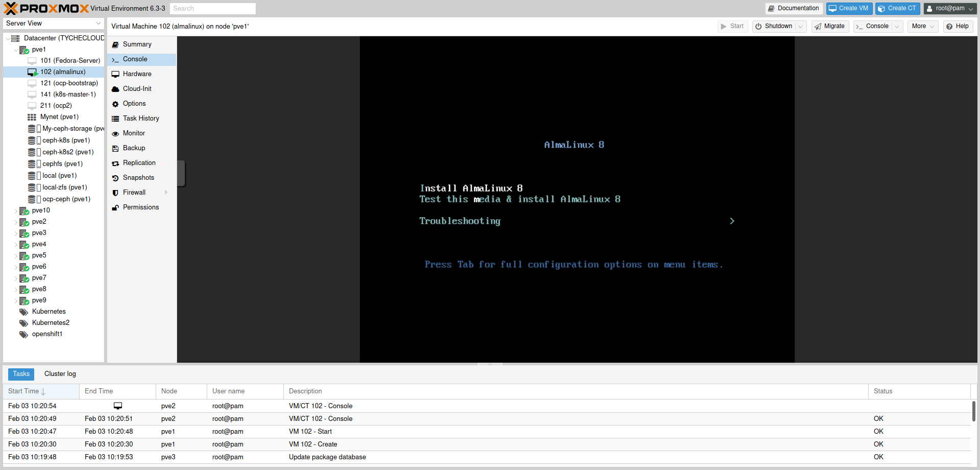This screenshot has width=980, height=470.
Task: Click the Cloud-Init cloud icon
Action: [x=115, y=89]
